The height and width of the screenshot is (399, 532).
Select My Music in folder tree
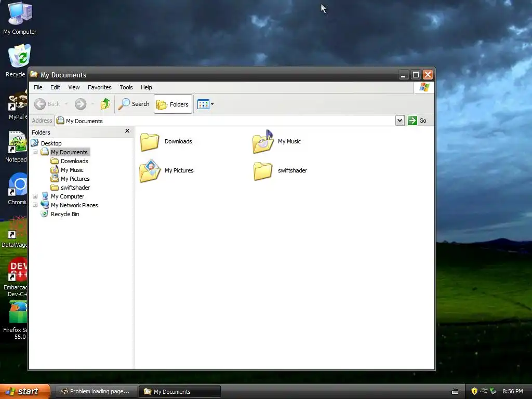coord(72,170)
